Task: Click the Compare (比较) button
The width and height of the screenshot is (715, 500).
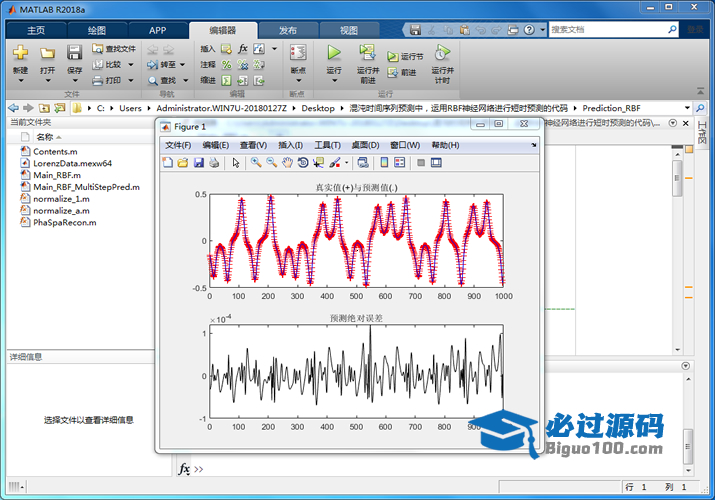Action: click(x=108, y=65)
